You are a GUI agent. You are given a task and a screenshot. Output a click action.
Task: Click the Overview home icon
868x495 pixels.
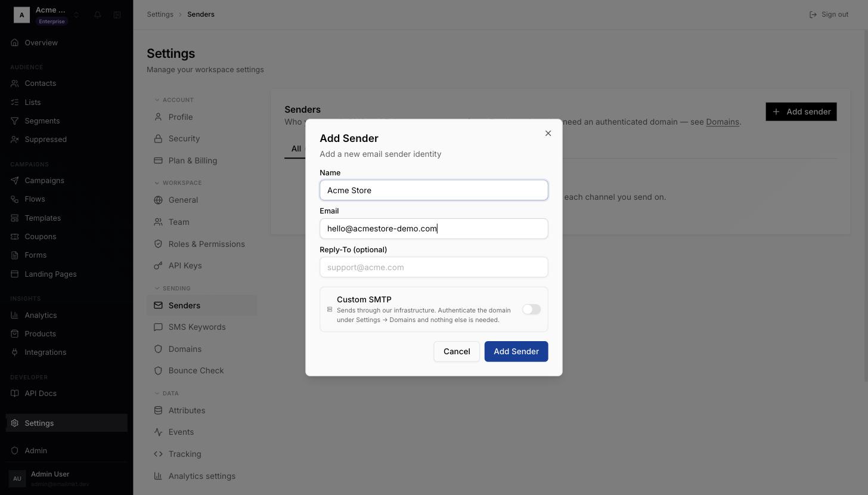(x=15, y=42)
